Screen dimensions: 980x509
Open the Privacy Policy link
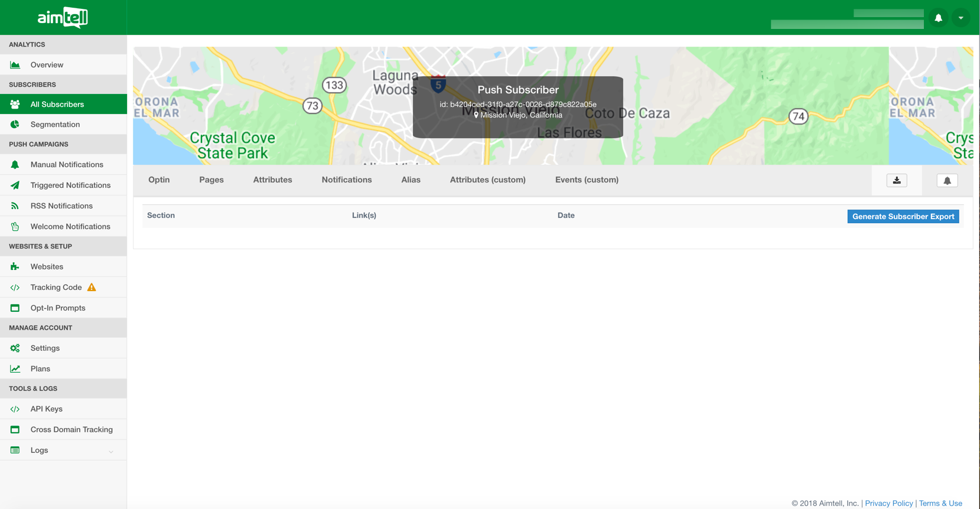[x=888, y=503]
